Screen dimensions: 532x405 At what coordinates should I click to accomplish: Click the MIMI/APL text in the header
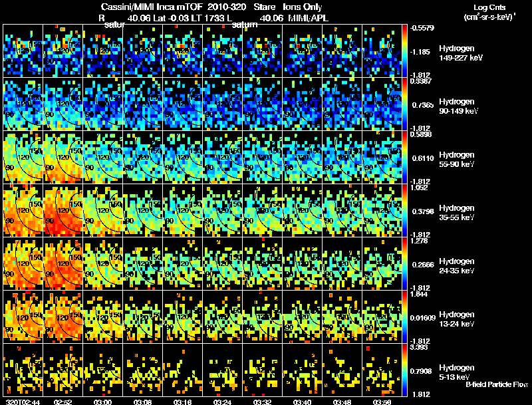pyautogui.click(x=308, y=18)
